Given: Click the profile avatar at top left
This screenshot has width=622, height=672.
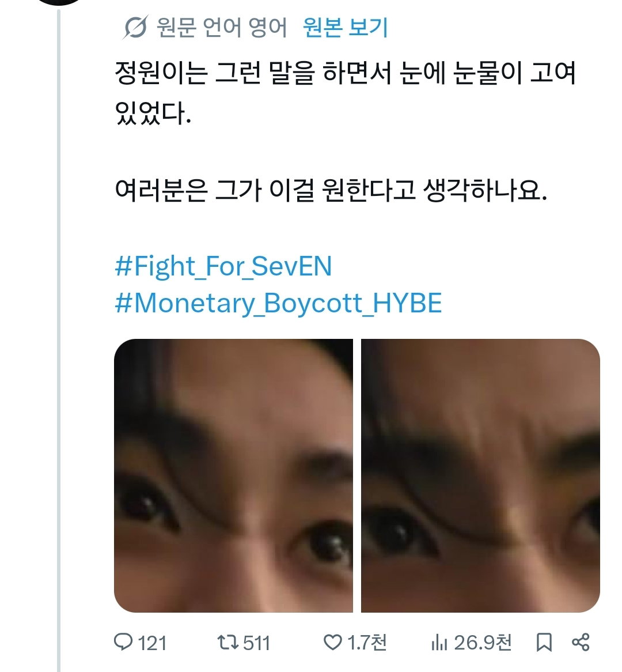Looking at the screenshot, I should click(x=59, y=2).
